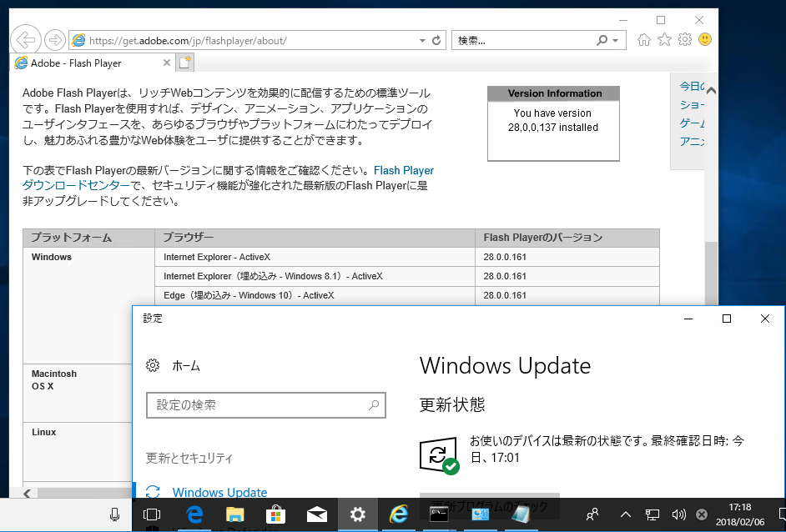Click the taskbar microphone Cortana icon
The height and width of the screenshot is (532, 786).
[115, 514]
